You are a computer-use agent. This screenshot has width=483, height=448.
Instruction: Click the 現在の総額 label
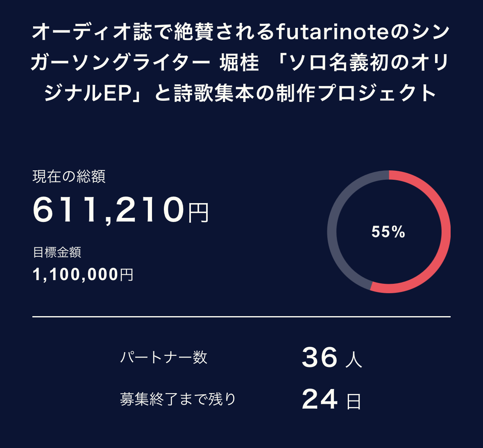[x=69, y=176]
